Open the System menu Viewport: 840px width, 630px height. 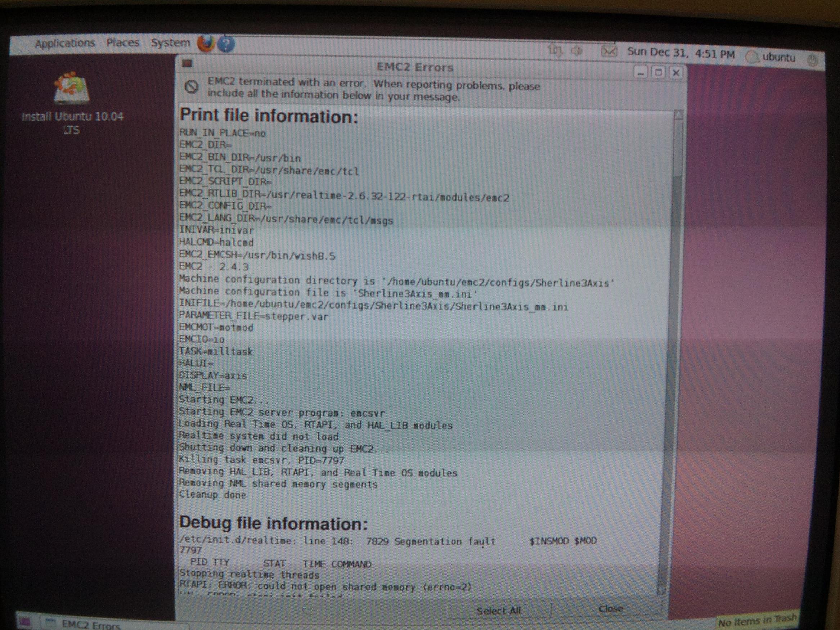click(170, 42)
